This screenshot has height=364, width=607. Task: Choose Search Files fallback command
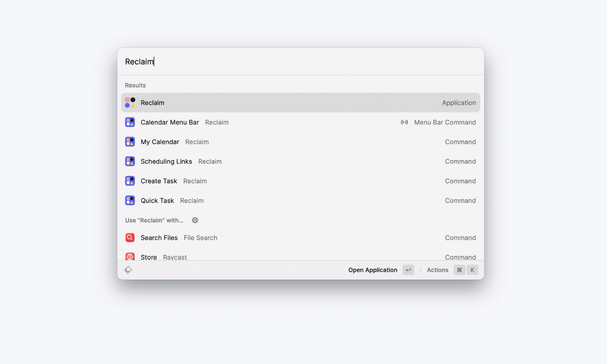[301, 237]
